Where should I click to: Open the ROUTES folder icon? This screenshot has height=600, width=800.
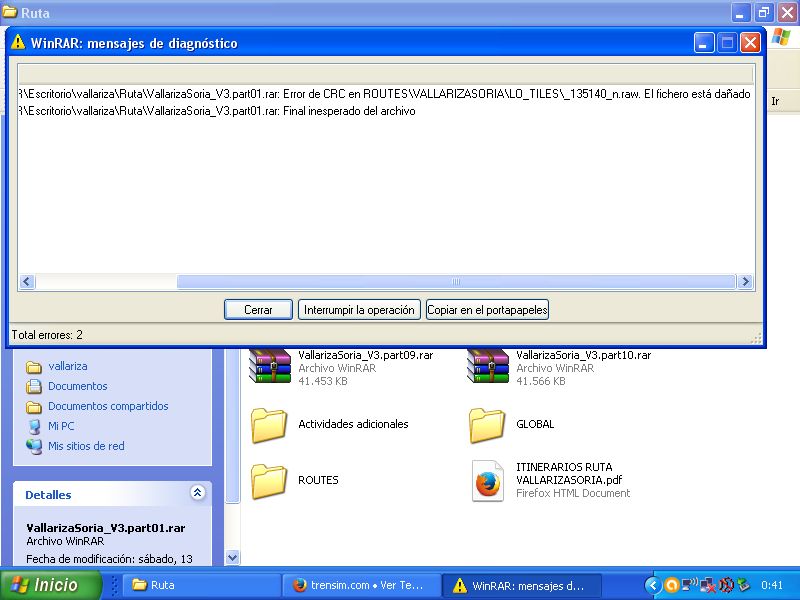pyautogui.click(x=269, y=481)
